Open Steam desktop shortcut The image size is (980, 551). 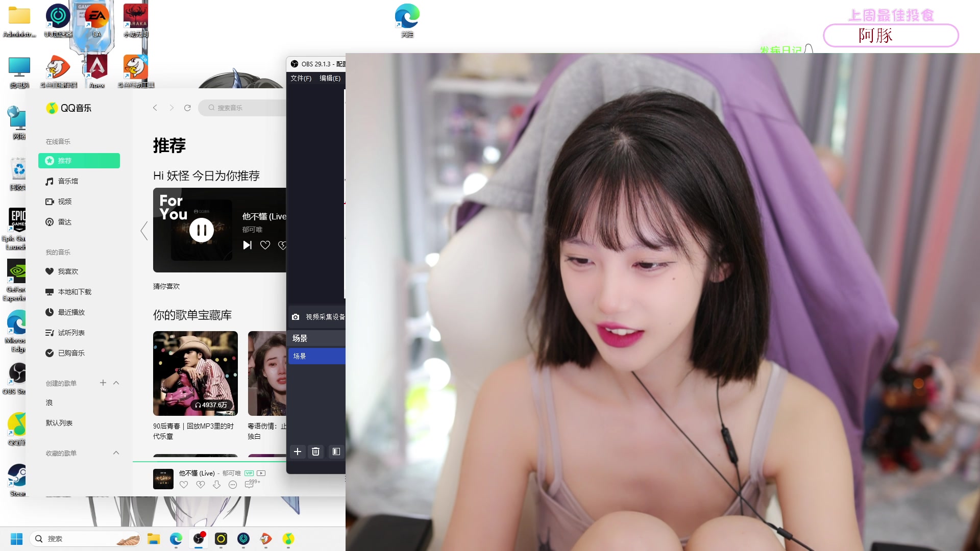(17, 480)
